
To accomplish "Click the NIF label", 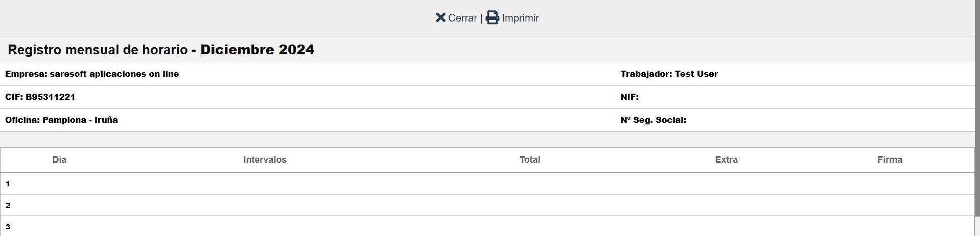I will tap(629, 97).
